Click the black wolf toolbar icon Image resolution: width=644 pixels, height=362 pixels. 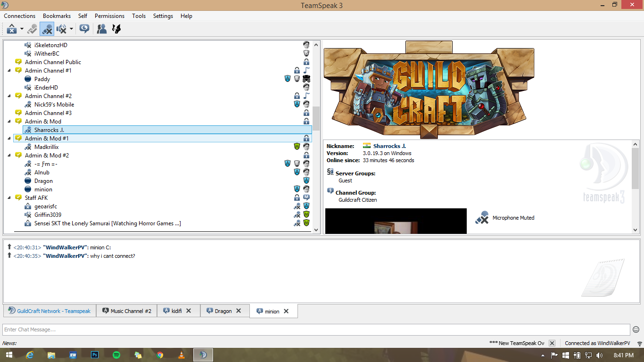pyautogui.click(x=116, y=29)
